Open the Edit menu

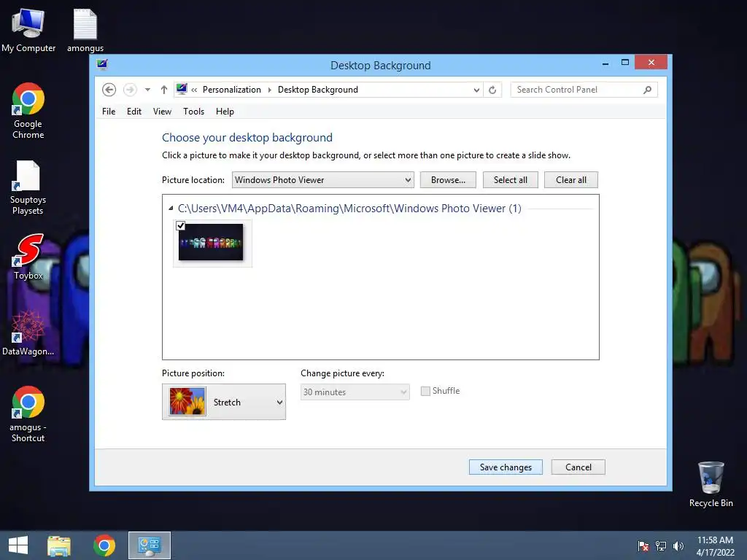134,112
